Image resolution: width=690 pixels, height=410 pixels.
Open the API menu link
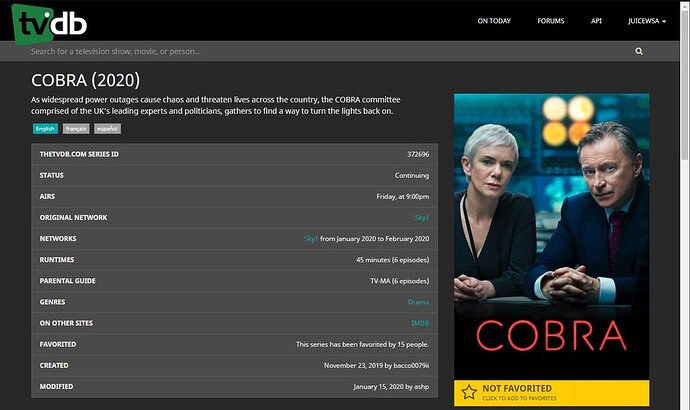(596, 21)
